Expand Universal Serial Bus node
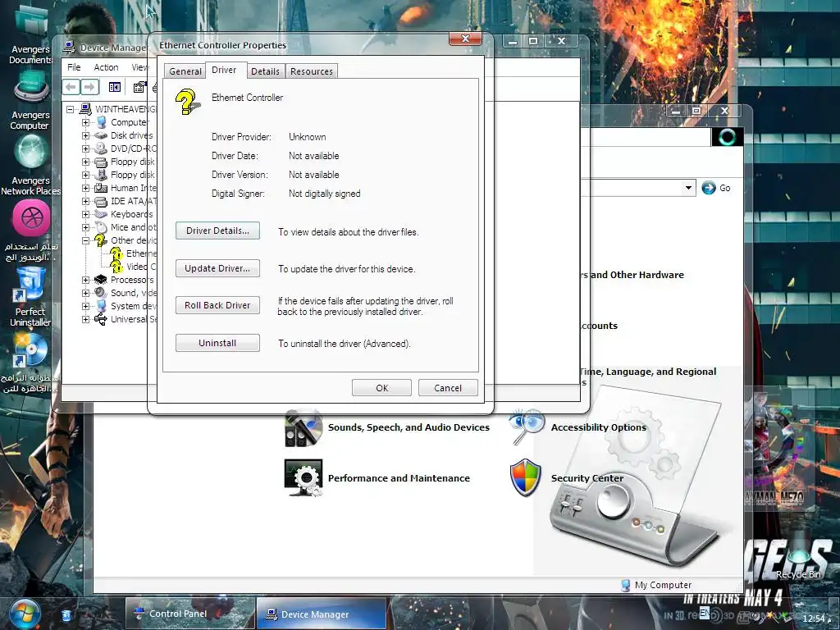The image size is (840, 630). 85,319
